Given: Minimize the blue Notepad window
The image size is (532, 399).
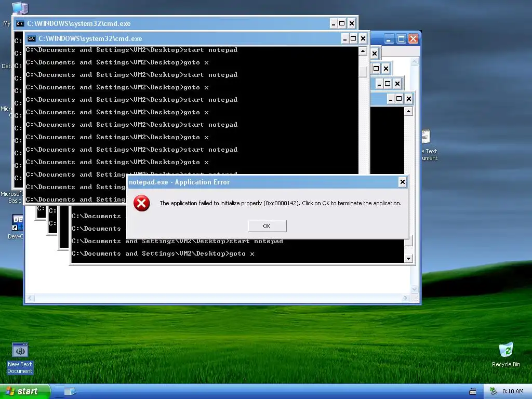Looking at the screenshot, I should pyautogui.click(x=389, y=39).
